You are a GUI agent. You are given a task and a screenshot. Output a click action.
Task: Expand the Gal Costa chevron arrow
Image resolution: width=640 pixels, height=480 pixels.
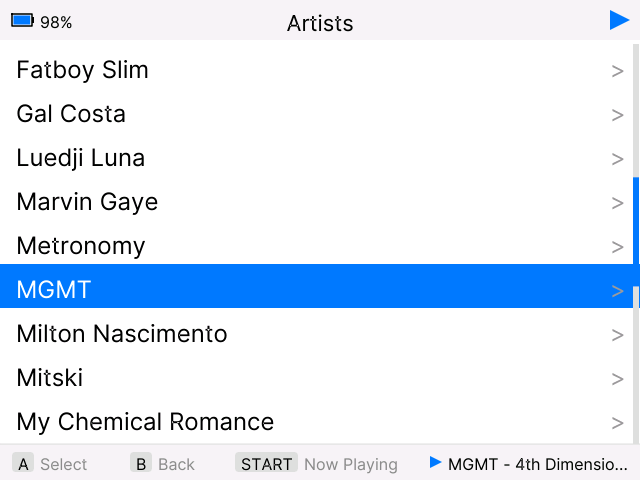point(617,115)
